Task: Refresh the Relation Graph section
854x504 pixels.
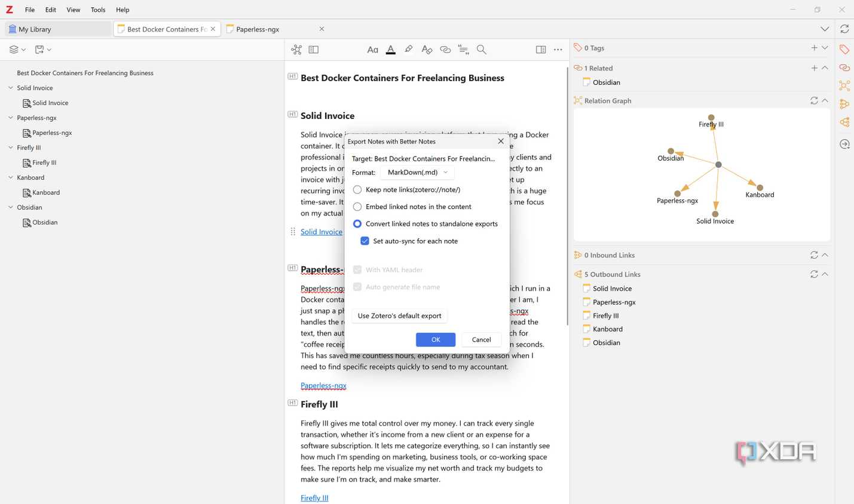Action: click(x=814, y=101)
